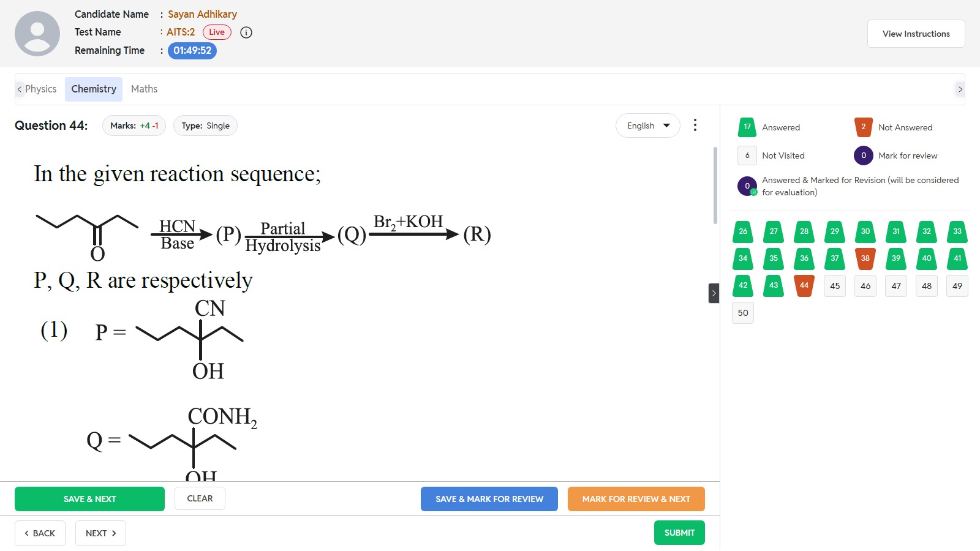Click Answered & Marked for Revision badge
Image resolution: width=980 pixels, height=551 pixels.
tap(747, 186)
